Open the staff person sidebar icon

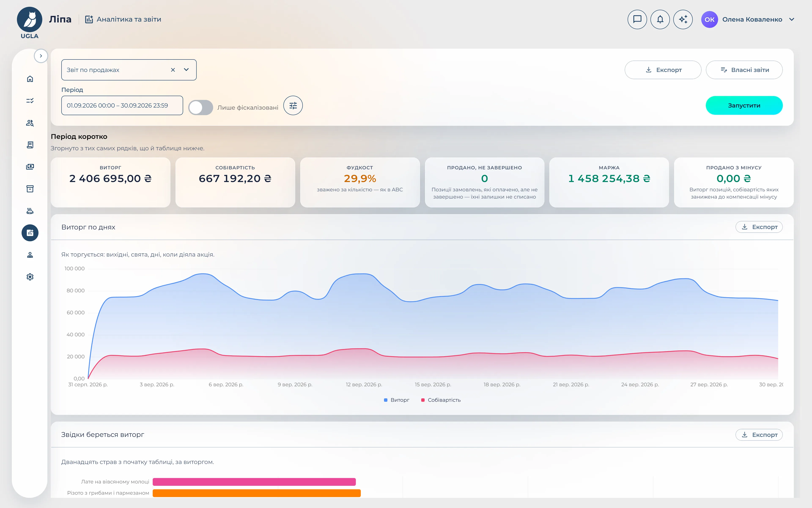(x=30, y=255)
